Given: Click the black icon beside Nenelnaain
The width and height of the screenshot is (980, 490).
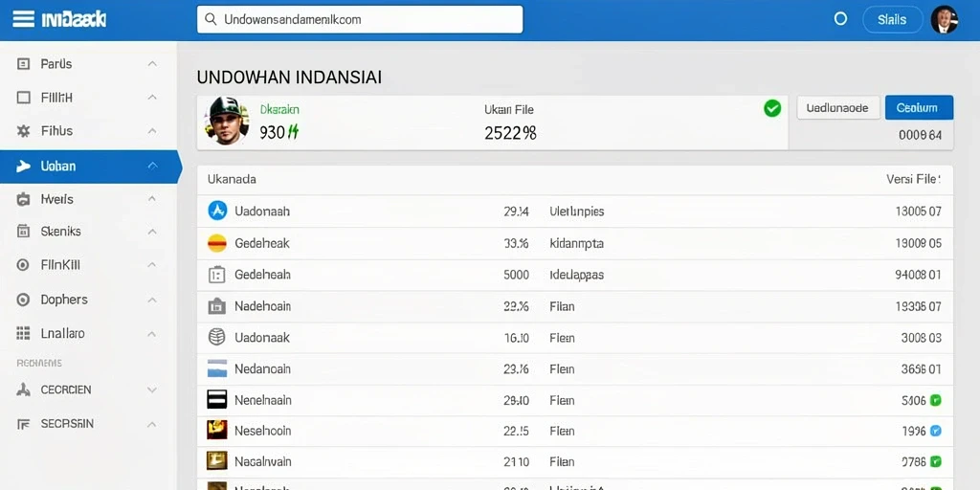Looking at the screenshot, I should point(217,399).
